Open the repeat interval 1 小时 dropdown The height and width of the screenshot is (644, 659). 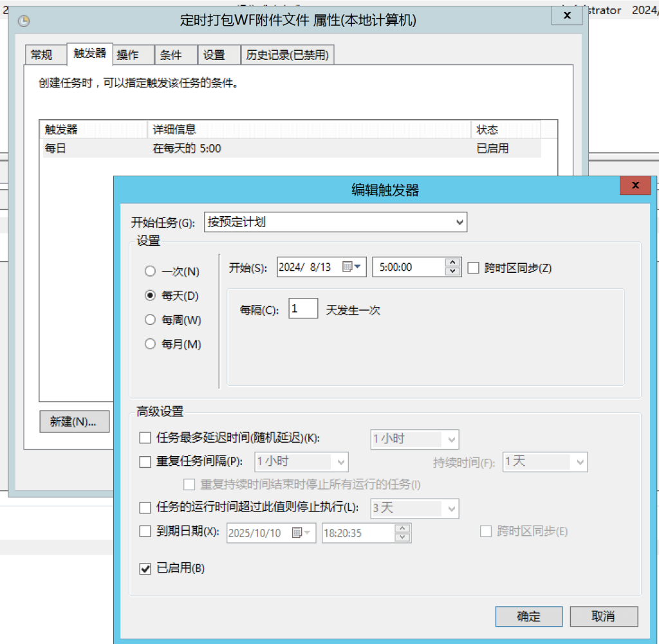point(301,462)
